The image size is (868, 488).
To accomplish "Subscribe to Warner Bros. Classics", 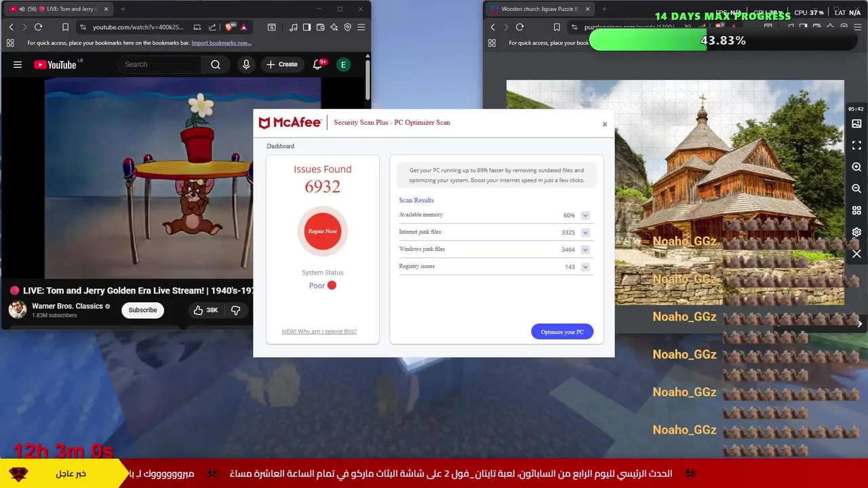I will pyautogui.click(x=142, y=310).
